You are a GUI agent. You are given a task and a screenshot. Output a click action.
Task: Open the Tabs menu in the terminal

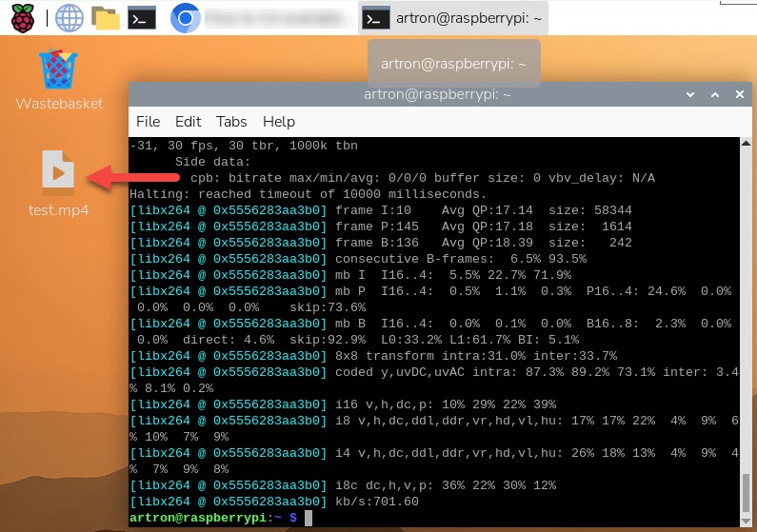(x=231, y=122)
